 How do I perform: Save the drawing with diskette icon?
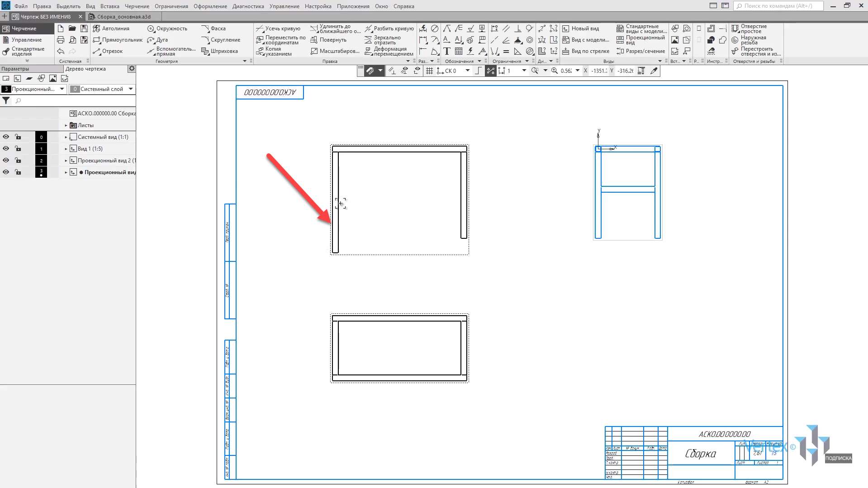click(x=84, y=28)
